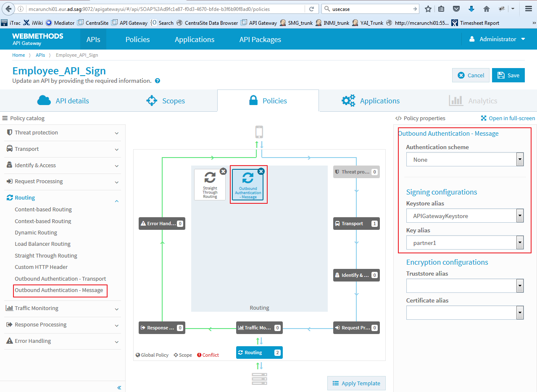Open the Authentication scheme dropdown

coord(465,160)
